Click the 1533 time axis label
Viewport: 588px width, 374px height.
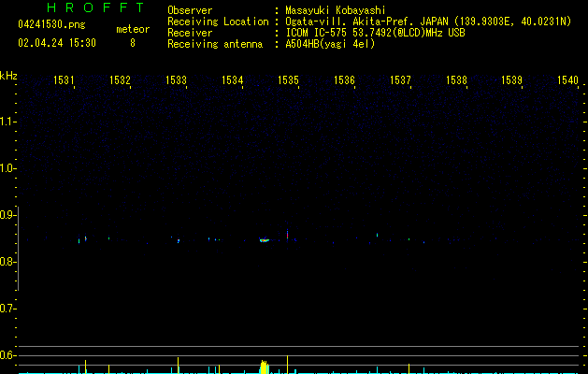[x=176, y=80]
